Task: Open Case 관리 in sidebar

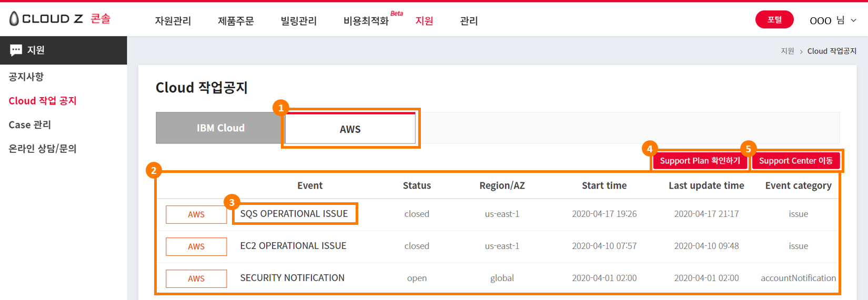Action: 29,125
